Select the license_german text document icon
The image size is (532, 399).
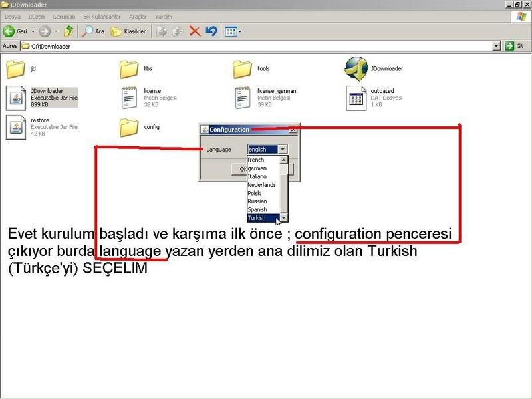click(x=242, y=98)
